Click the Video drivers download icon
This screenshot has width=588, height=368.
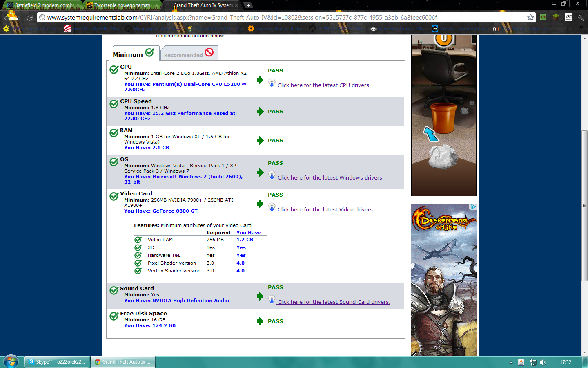click(272, 207)
